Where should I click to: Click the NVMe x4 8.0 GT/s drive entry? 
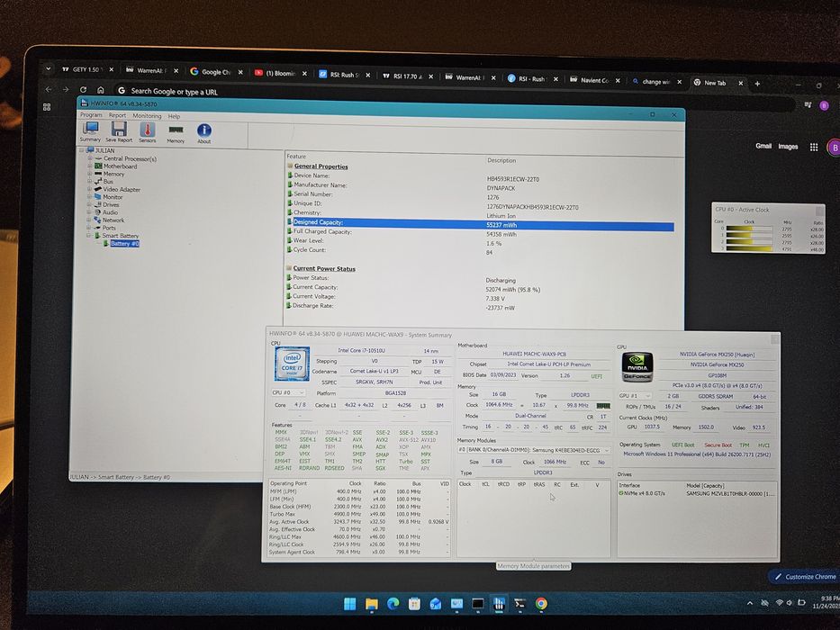(697, 493)
